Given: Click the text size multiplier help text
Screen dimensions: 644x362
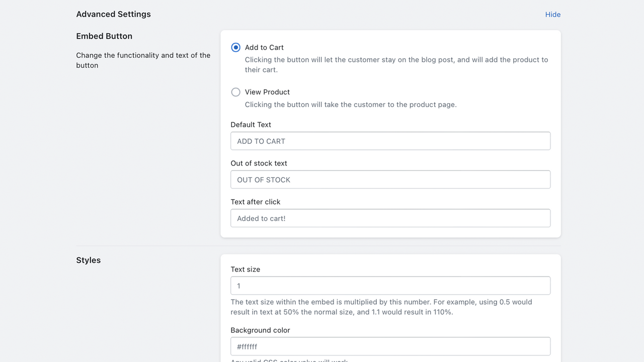Looking at the screenshot, I should coord(381,307).
